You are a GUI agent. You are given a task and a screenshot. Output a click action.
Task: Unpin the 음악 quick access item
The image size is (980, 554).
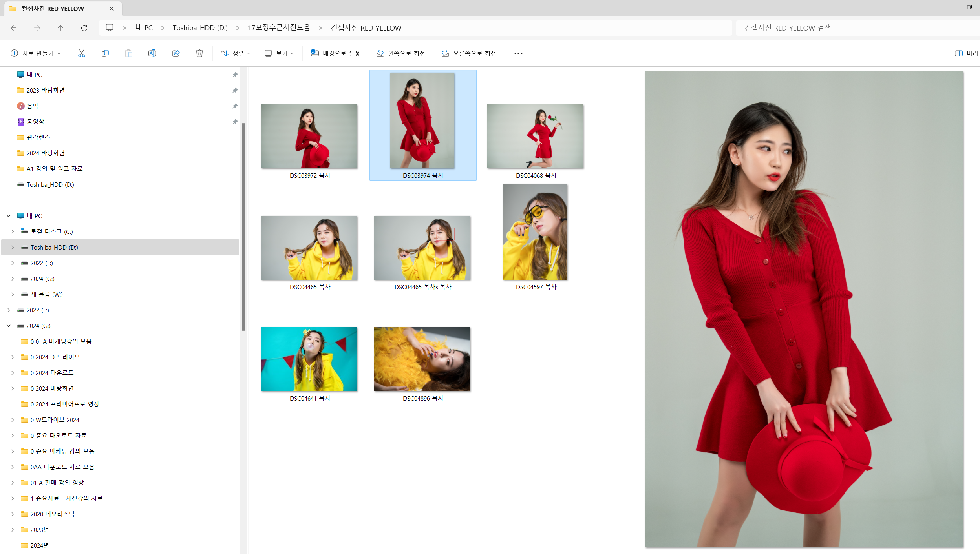coord(235,106)
